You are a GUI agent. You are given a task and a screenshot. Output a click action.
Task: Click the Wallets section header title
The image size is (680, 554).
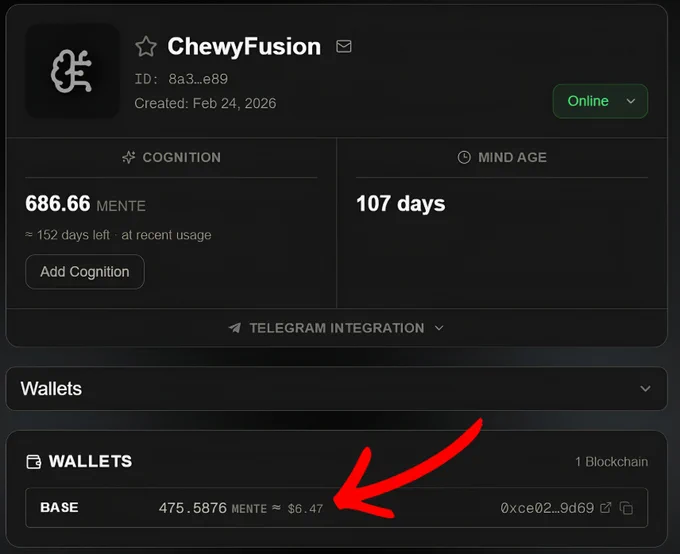coord(51,388)
